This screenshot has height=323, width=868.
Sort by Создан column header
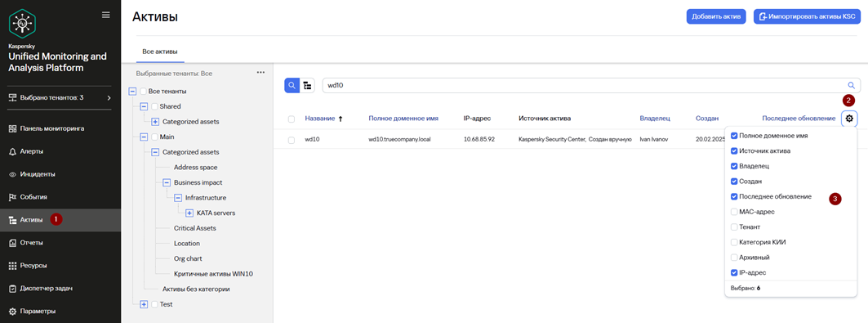tap(707, 118)
